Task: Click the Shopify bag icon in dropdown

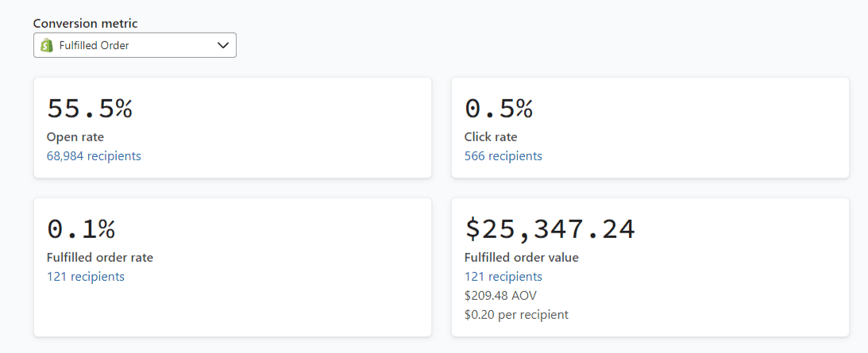Action: tap(47, 45)
